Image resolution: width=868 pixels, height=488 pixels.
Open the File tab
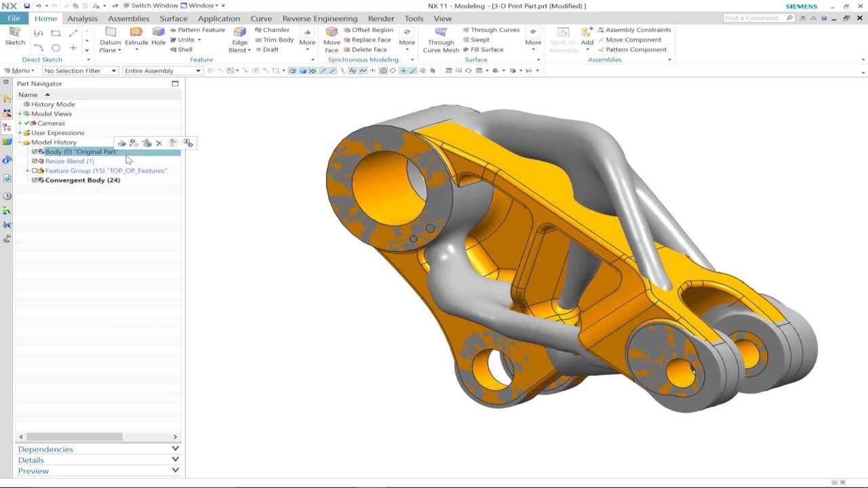coord(14,18)
